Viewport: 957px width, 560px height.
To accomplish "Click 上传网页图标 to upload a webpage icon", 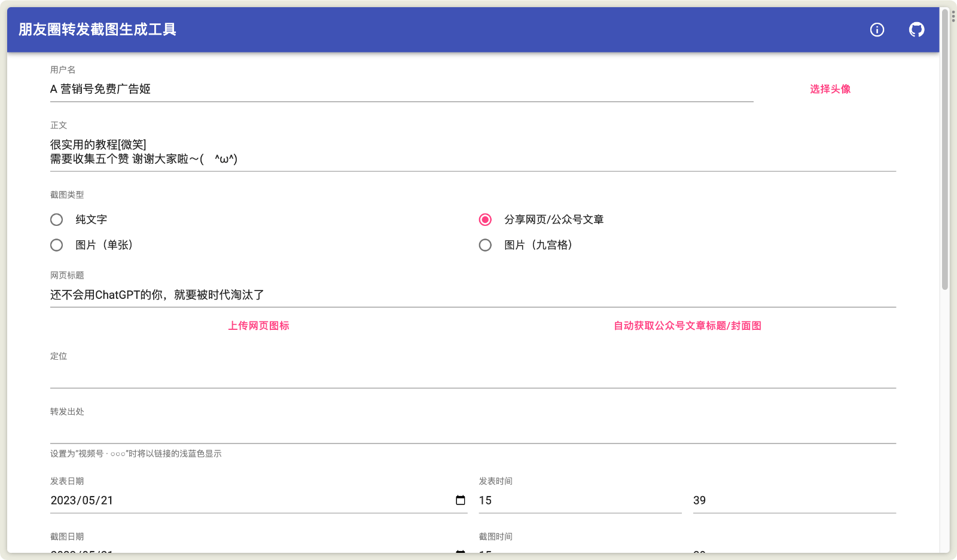I will pyautogui.click(x=258, y=326).
